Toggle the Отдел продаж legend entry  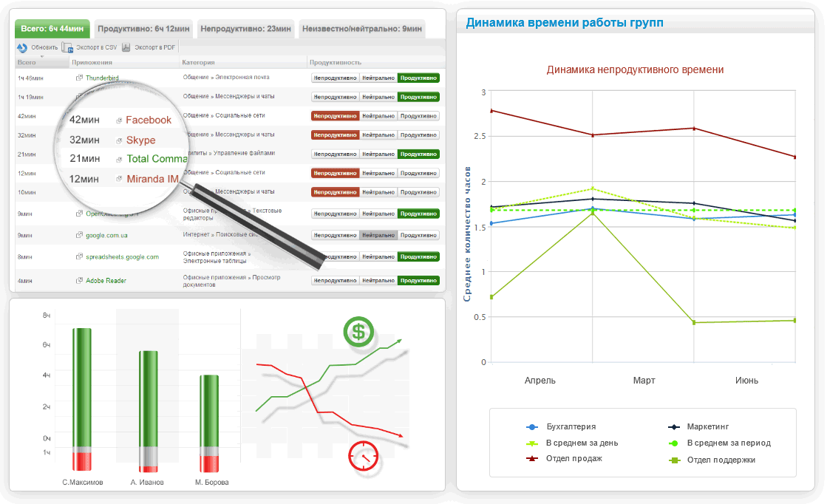(564, 458)
